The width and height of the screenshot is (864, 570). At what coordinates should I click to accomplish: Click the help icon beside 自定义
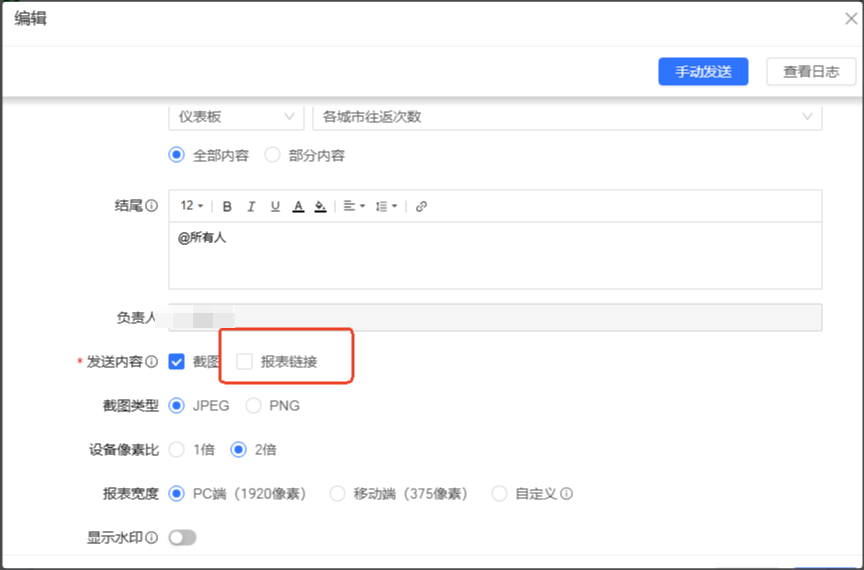[567, 494]
